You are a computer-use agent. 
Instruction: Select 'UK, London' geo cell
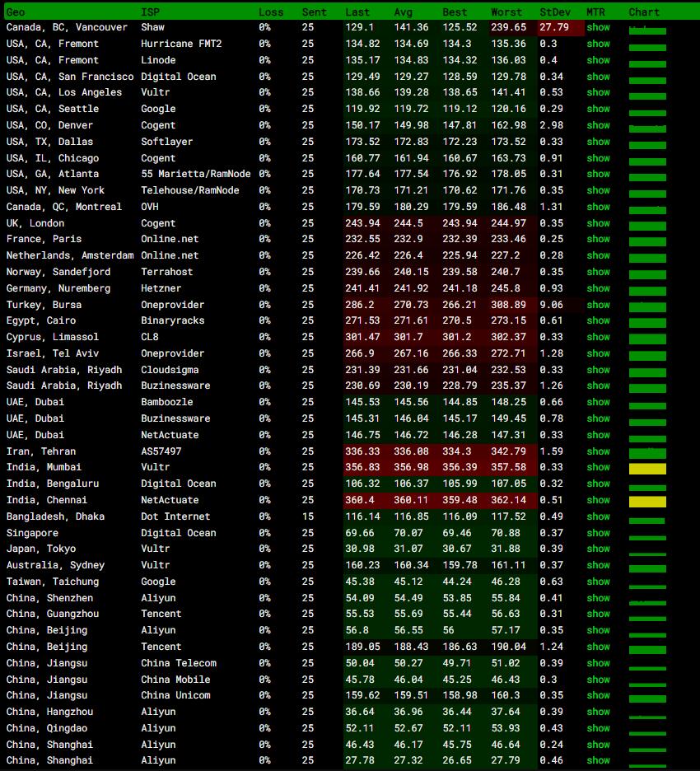(35, 223)
